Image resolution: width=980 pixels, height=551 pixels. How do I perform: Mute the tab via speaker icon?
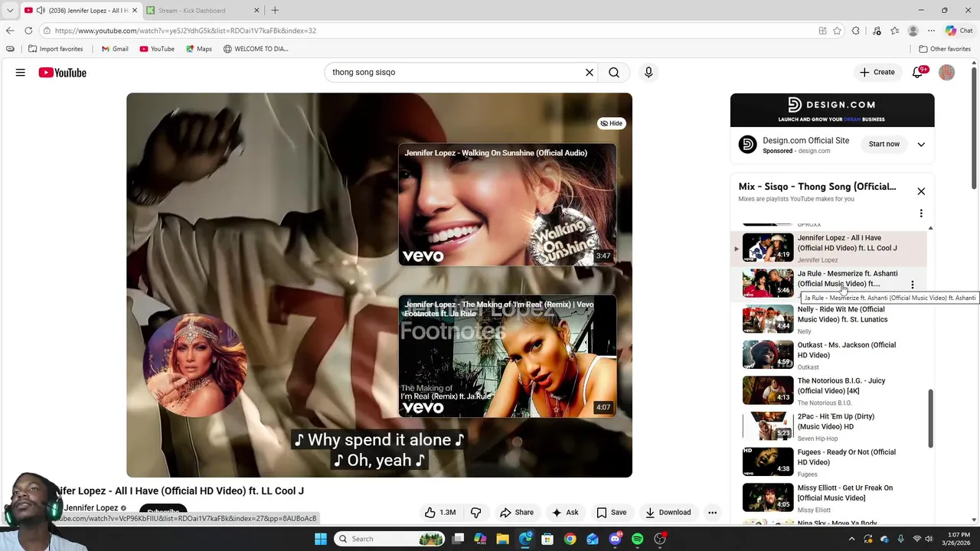41,11
